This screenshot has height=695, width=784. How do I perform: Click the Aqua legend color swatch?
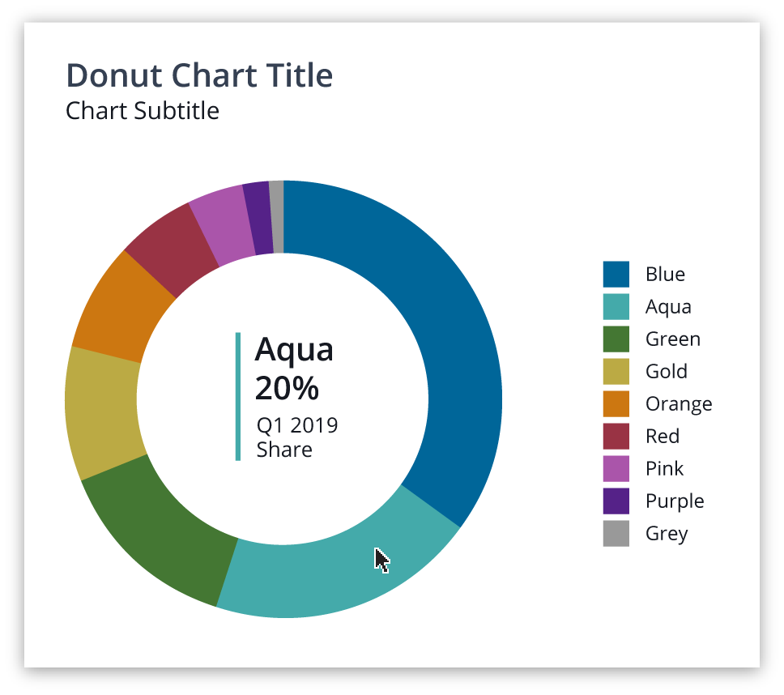[616, 306]
